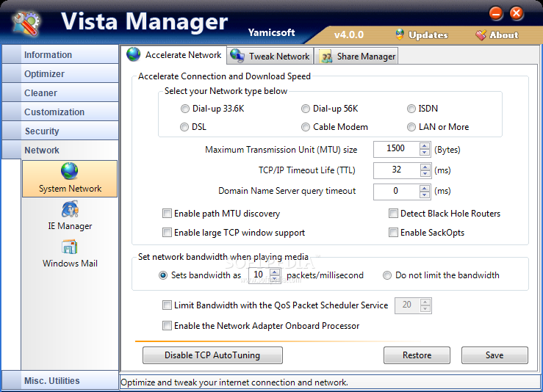Viewport: 543px width, 392px height.
Task: Click the Updates shield icon
Action: pyautogui.click(x=400, y=35)
